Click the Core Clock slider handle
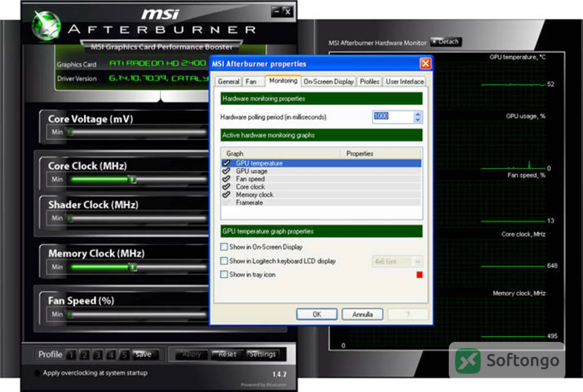 [132, 179]
